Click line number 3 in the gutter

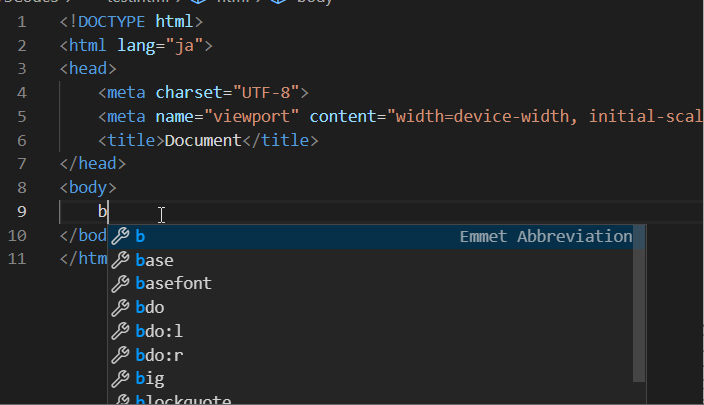point(22,69)
